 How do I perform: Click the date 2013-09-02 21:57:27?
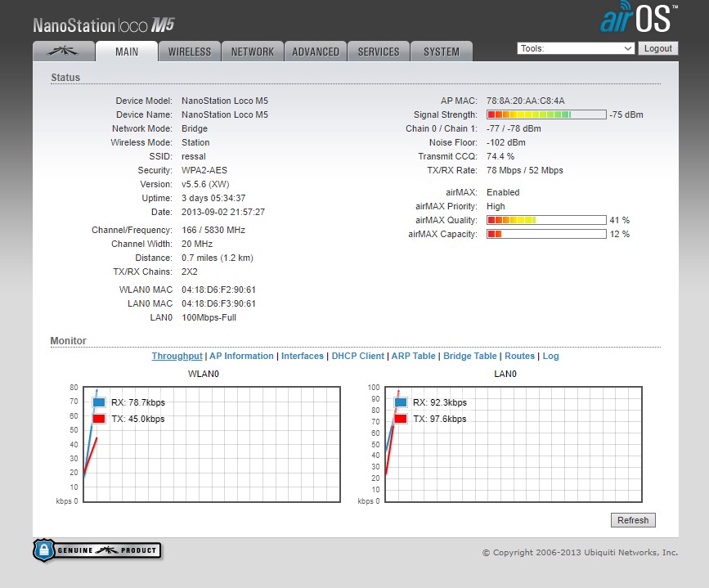coord(223,212)
